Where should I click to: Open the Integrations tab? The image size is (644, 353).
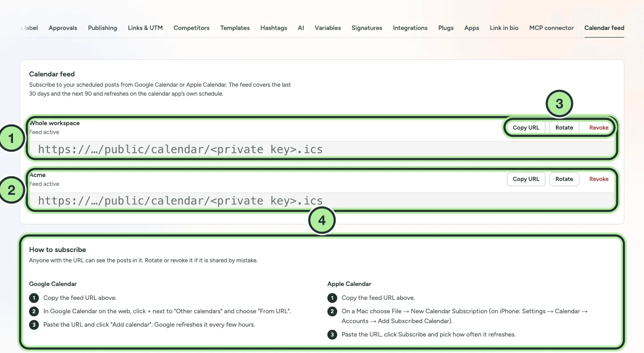pyautogui.click(x=410, y=28)
